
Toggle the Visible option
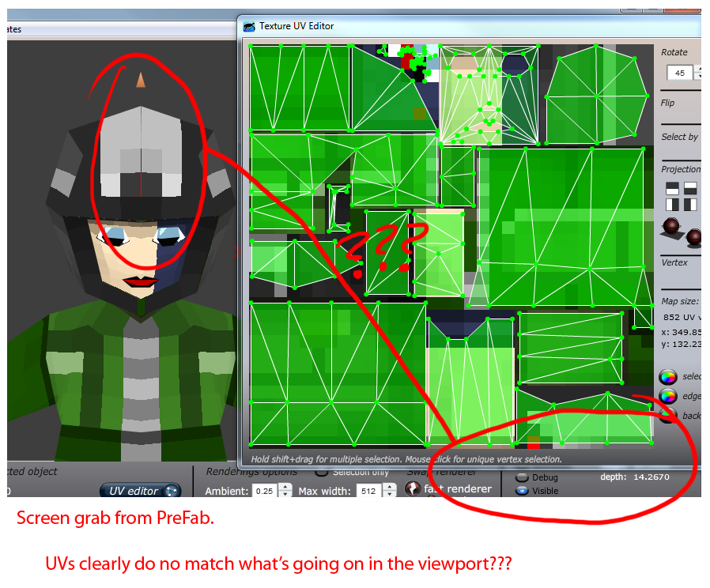point(521,491)
